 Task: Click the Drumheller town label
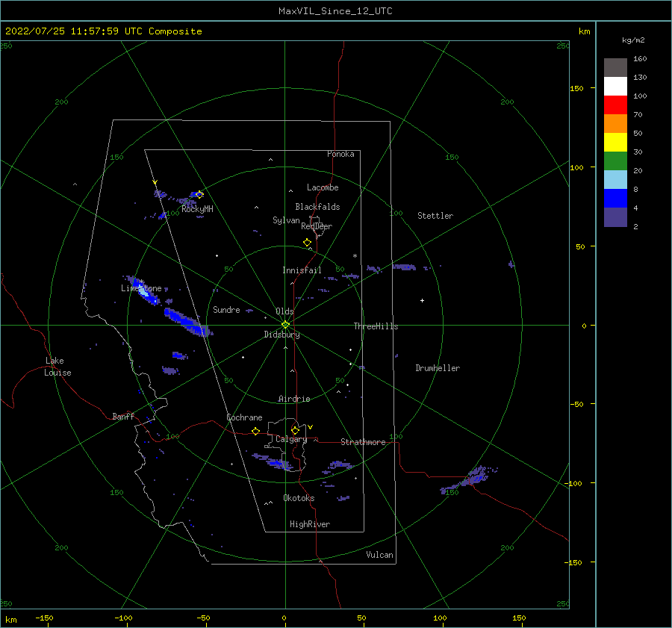[x=438, y=368]
